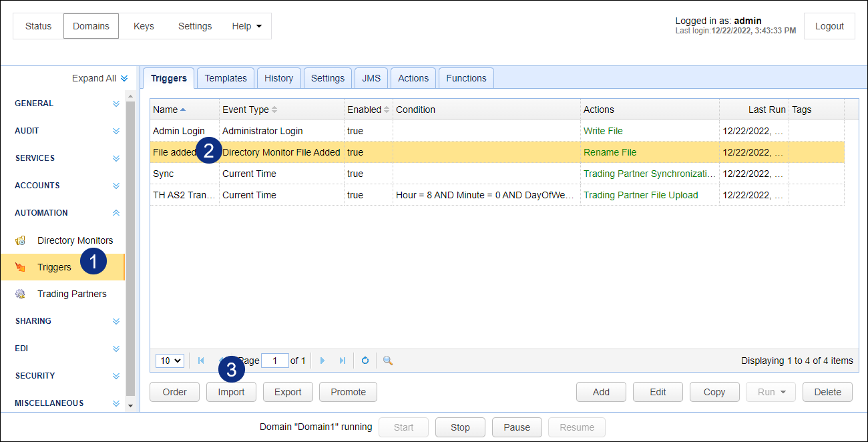
Task: Go to first page icon
Action: click(201, 361)
